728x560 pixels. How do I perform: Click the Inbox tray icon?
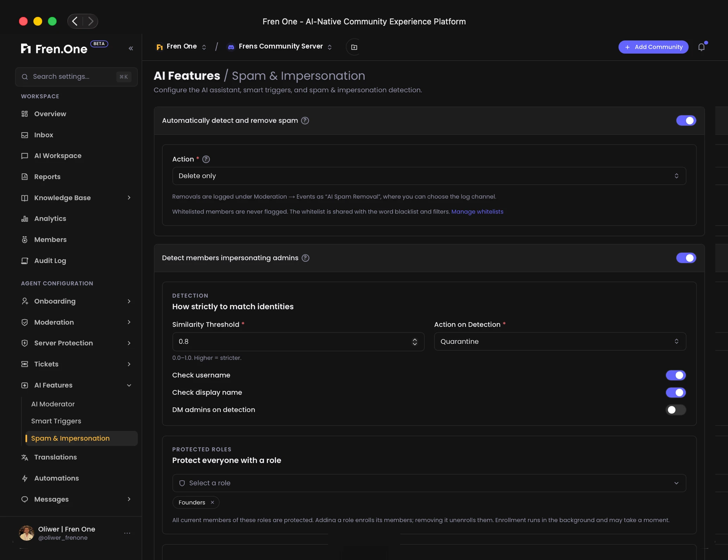pos(25,135)
